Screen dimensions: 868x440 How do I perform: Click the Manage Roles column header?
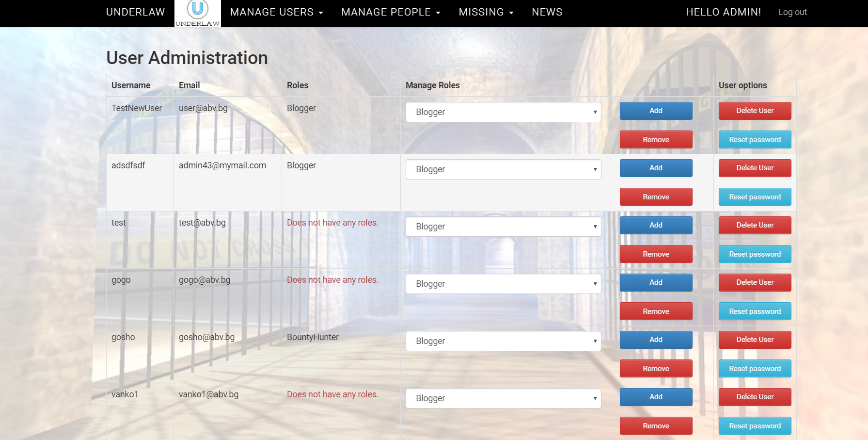(433, 85)
